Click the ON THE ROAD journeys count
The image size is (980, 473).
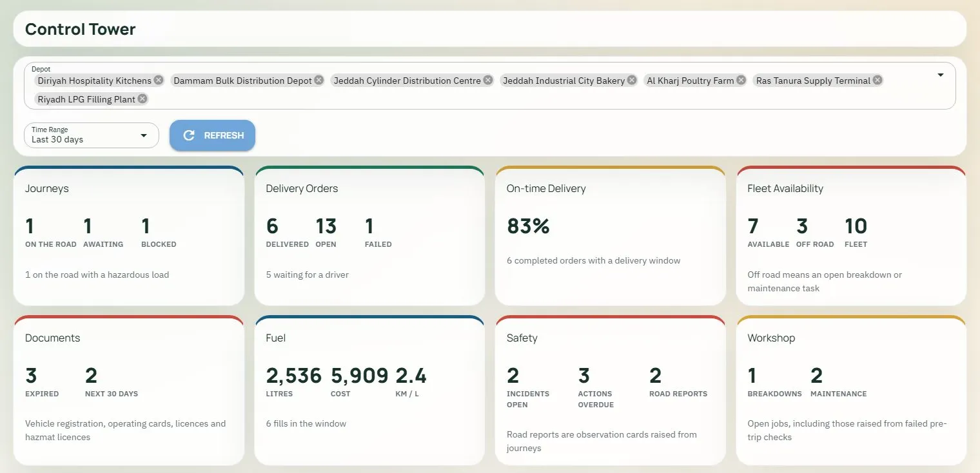click(x=30, y=226)
